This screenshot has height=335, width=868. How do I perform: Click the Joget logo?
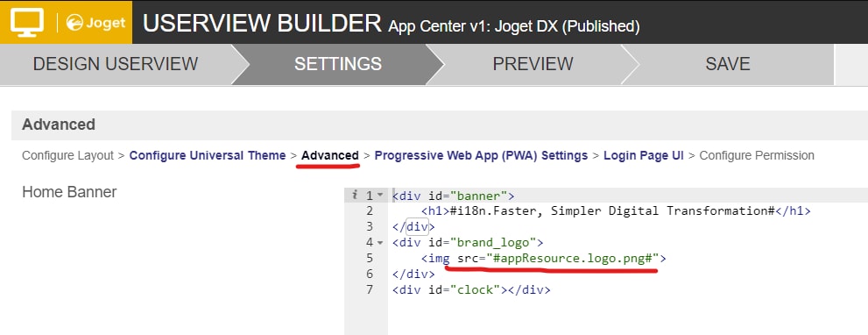click(x=95, y=23)
